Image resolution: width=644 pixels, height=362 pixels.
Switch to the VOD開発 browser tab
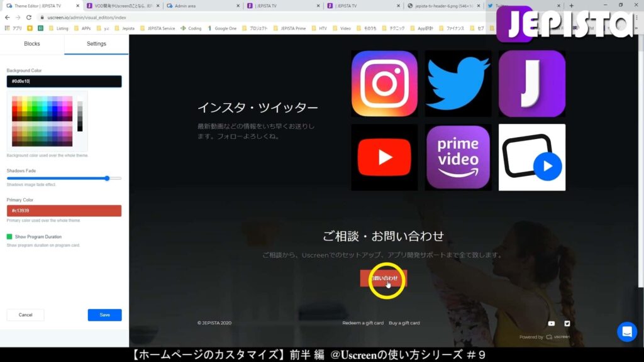point(123,6)
